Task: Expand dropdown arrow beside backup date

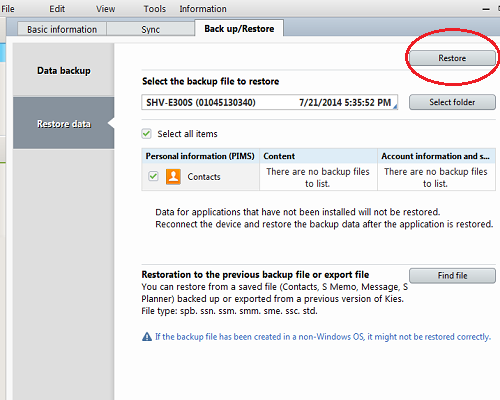Action: coord(395,107)
